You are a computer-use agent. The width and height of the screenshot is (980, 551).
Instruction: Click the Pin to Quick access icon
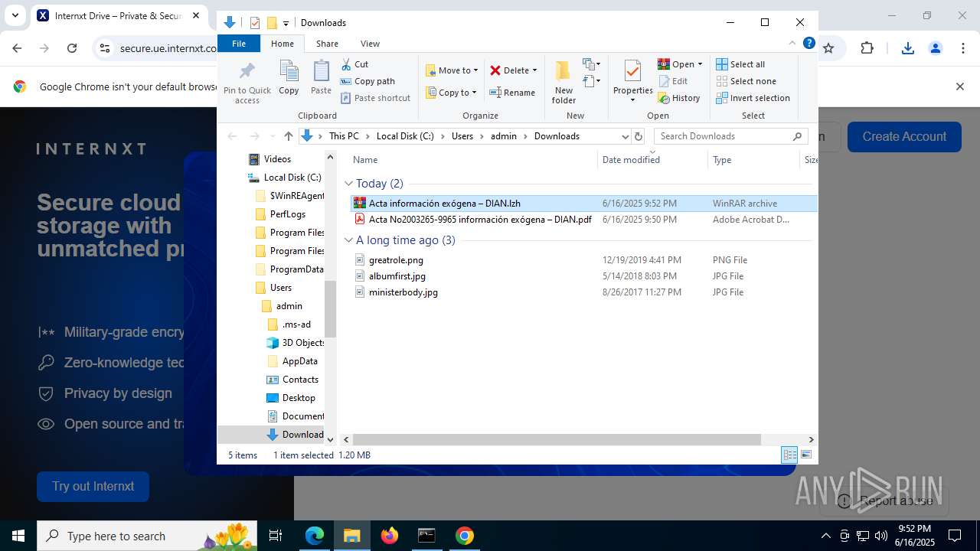point(247,83)
